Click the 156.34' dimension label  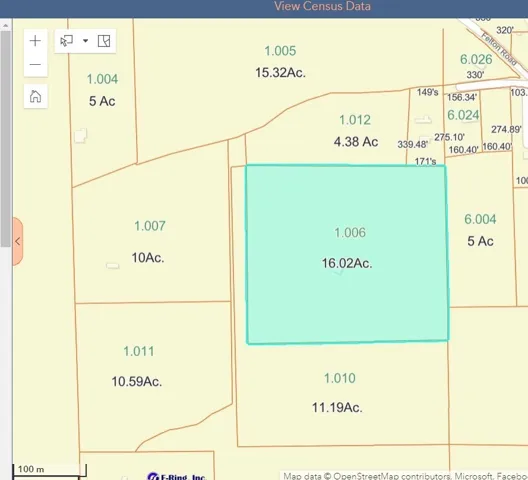click(462, 97)
